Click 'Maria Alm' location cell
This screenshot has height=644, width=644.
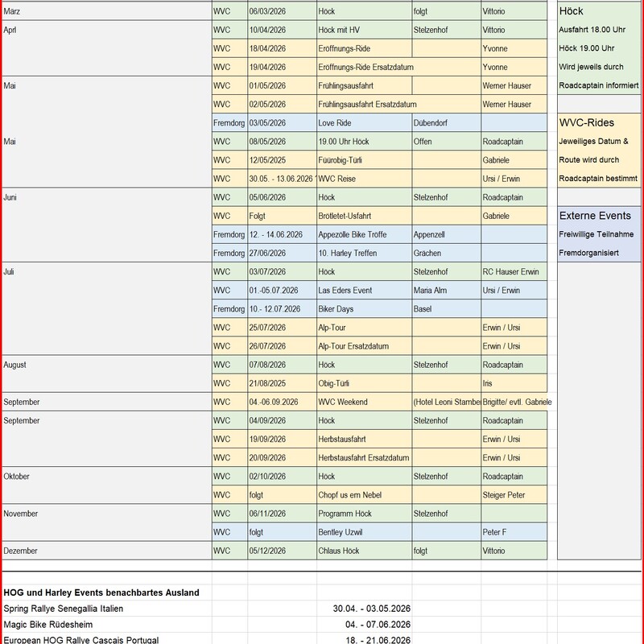[x=447, y=291]
